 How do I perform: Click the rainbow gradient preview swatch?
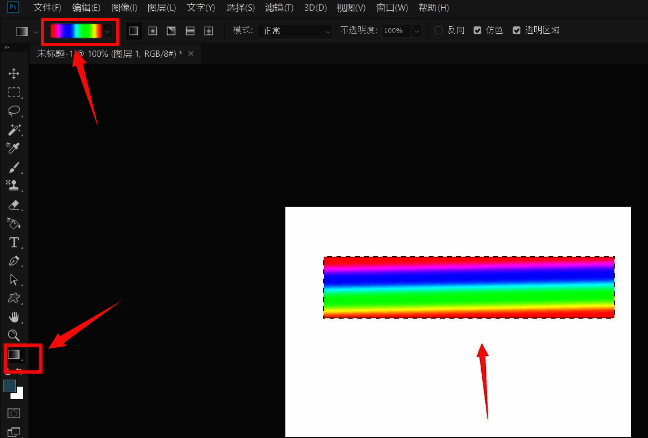coord(76,31)
